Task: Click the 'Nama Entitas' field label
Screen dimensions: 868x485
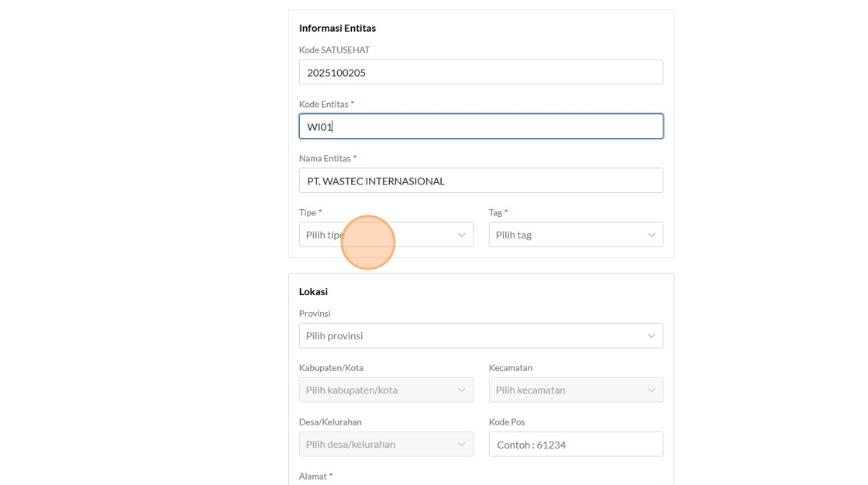Action: [x=325, y=158]
